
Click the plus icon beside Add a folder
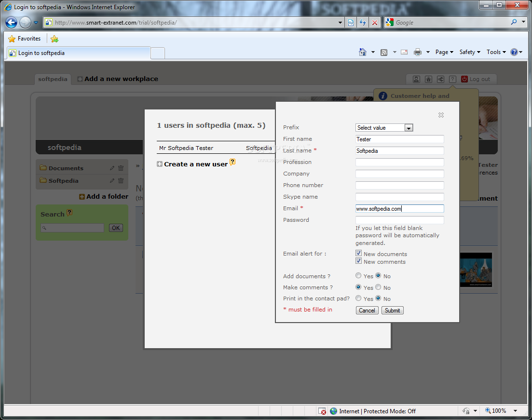tap(82, 197)
